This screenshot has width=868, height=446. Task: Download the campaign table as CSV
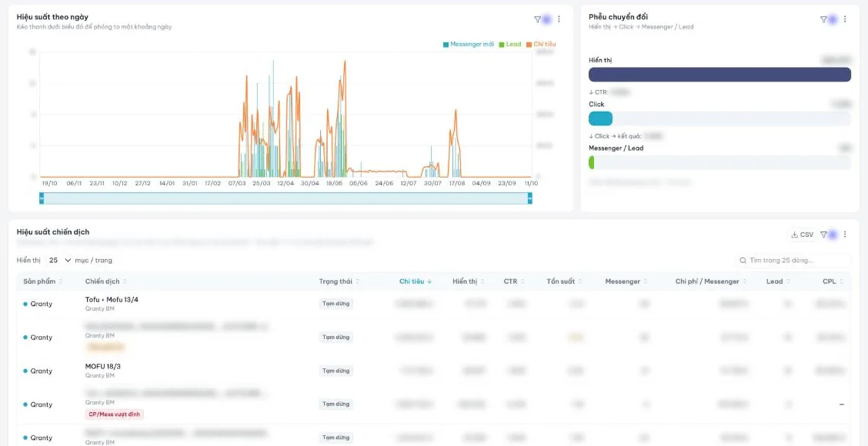coord(802,235)
